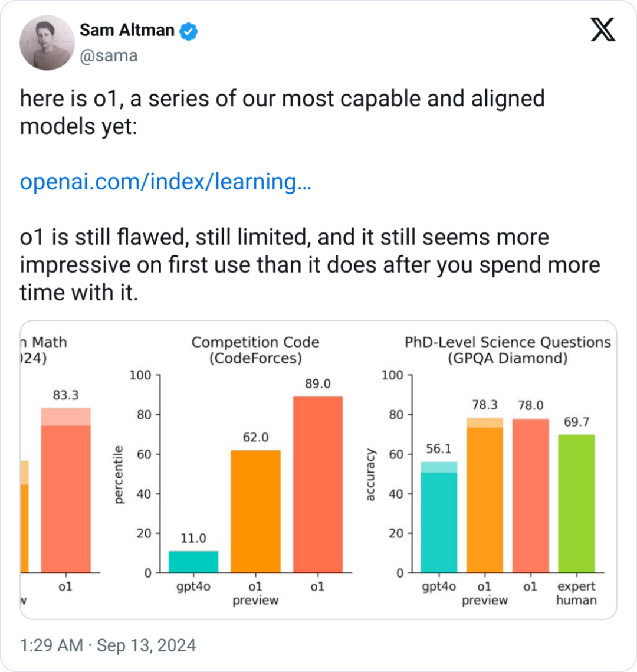The height and width of the screenshot is (672, 637).
Task: Click the "percentile" y-axis label
Action: coord(120,475)
